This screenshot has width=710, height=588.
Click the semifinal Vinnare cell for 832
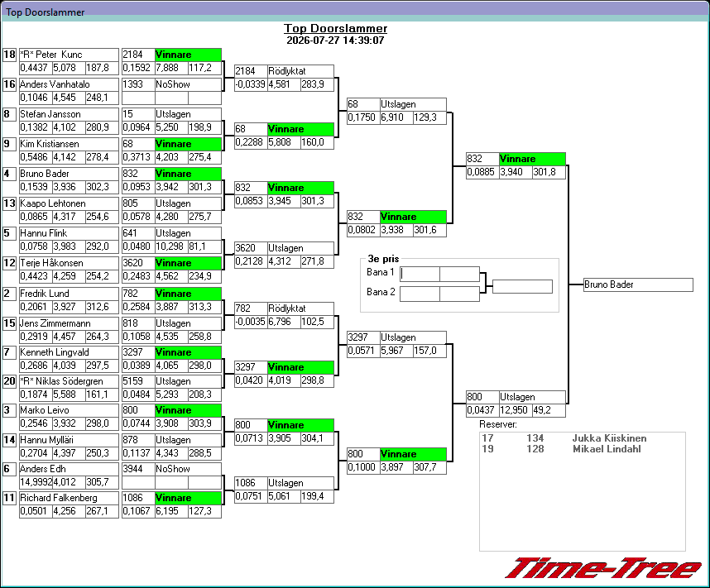click(x=413, y=217)
